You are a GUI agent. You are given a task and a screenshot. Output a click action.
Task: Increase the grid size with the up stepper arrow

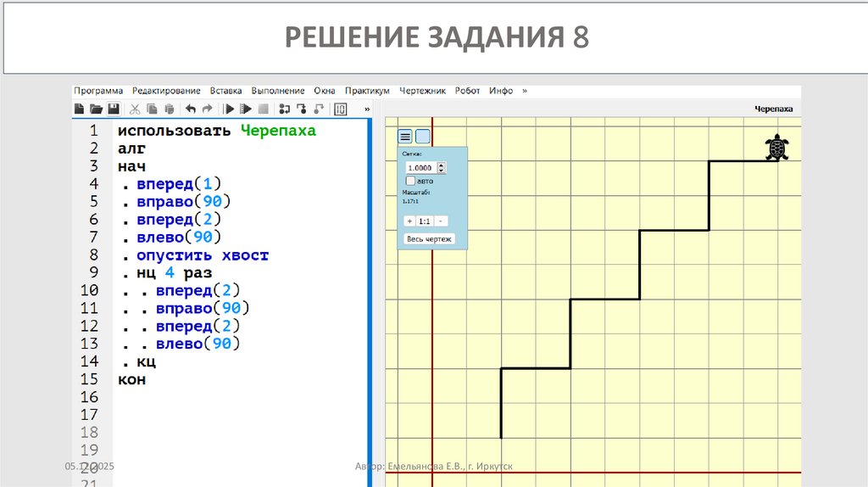441,165
